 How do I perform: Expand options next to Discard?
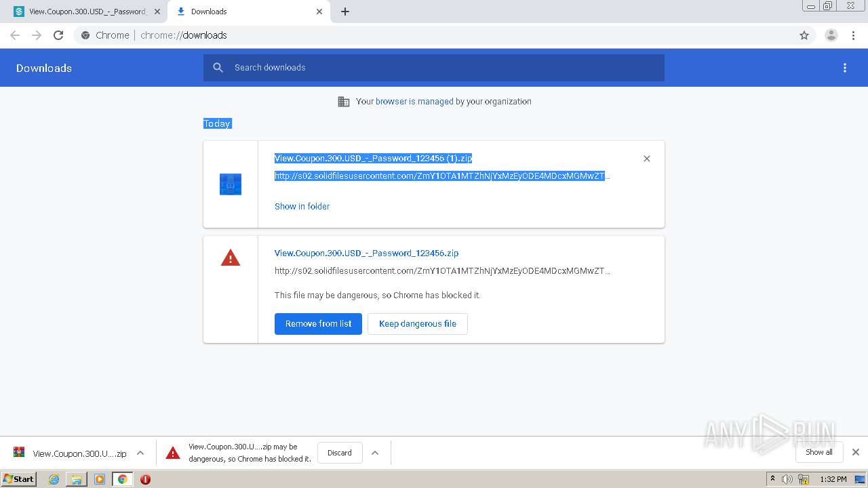click(375, 453)
